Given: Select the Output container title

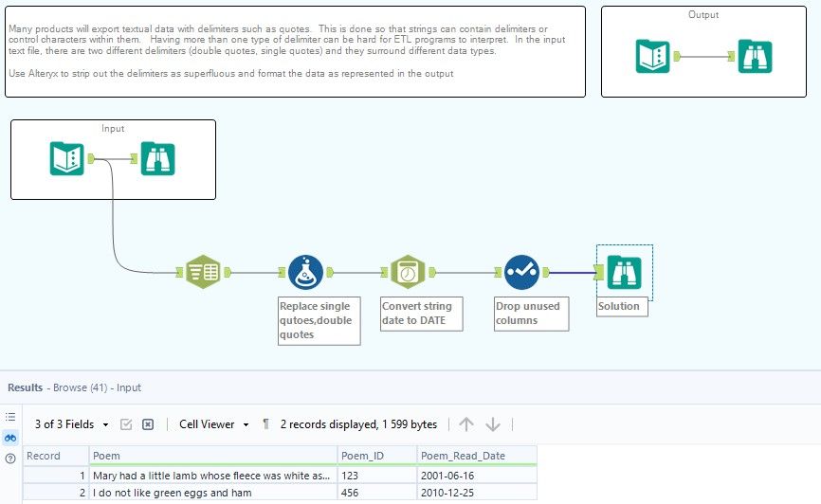Looking at the screenshot, I should 703,14.
